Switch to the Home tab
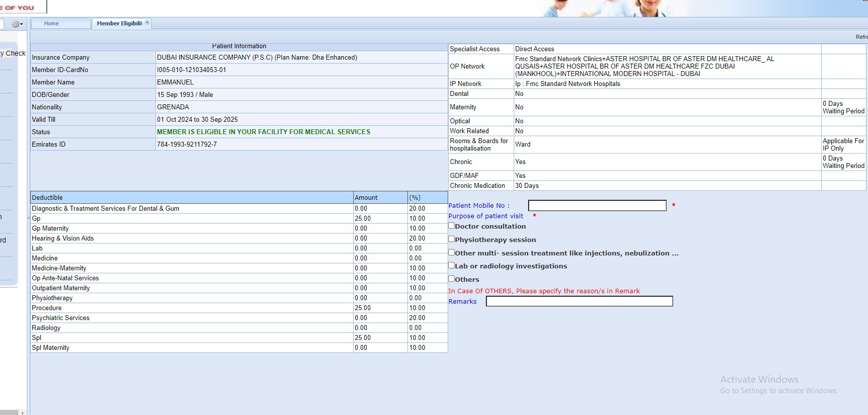This screenshot has width=868, height=415. [51, 23]
